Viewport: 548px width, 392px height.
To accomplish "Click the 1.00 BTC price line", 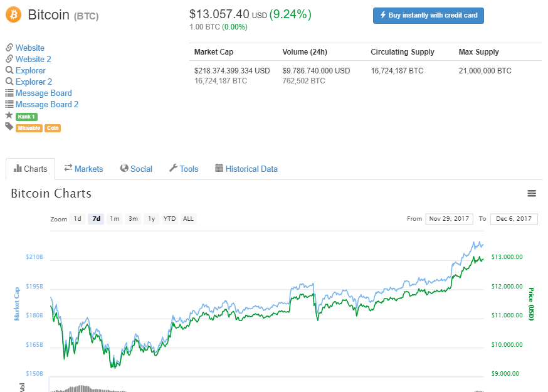I will [218, 27].
